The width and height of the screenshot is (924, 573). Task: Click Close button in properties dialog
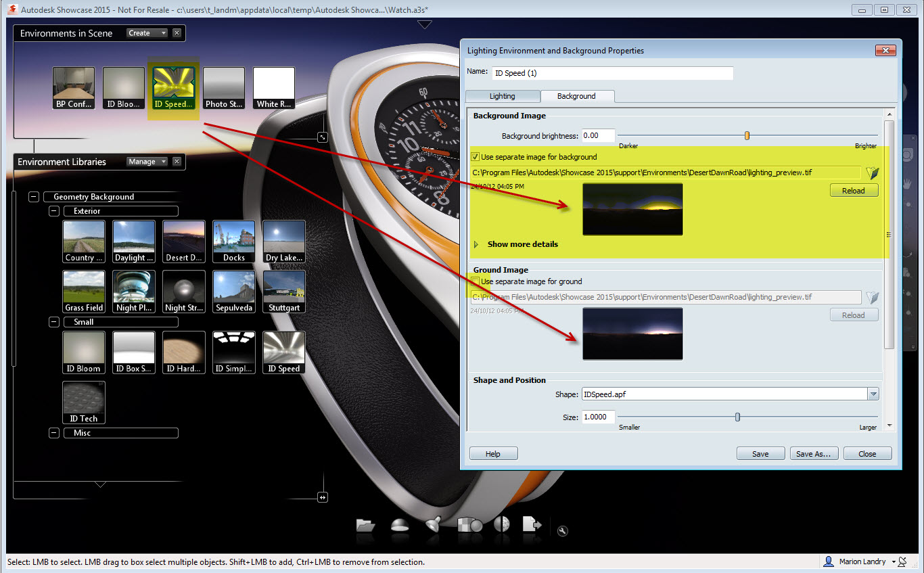867,454
